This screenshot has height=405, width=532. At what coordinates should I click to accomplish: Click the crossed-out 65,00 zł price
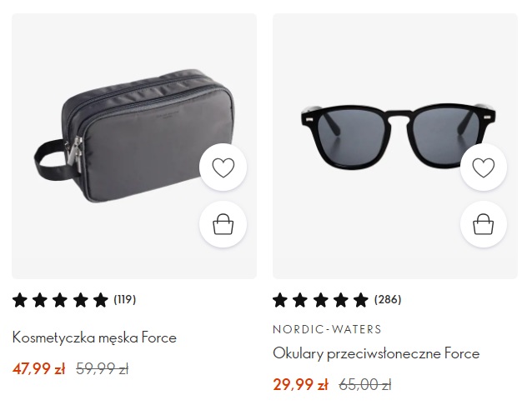tap(364, 384)
